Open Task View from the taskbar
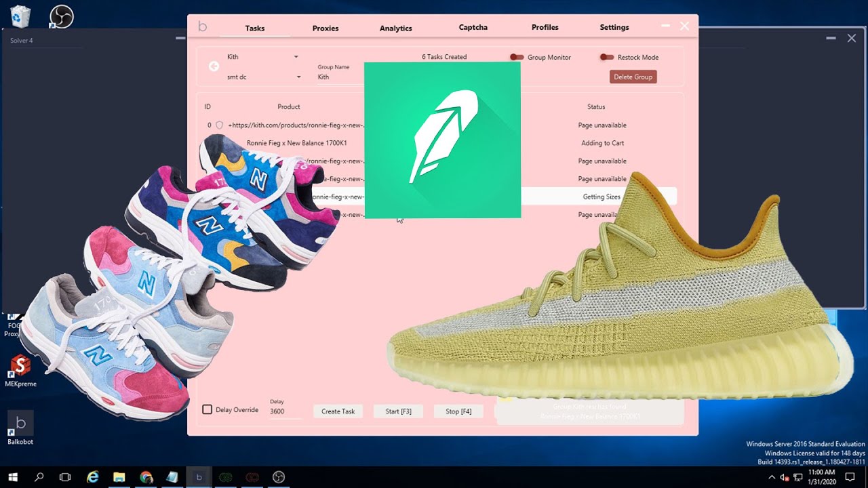This screenshot has width=868, height=488. point(65,477)
